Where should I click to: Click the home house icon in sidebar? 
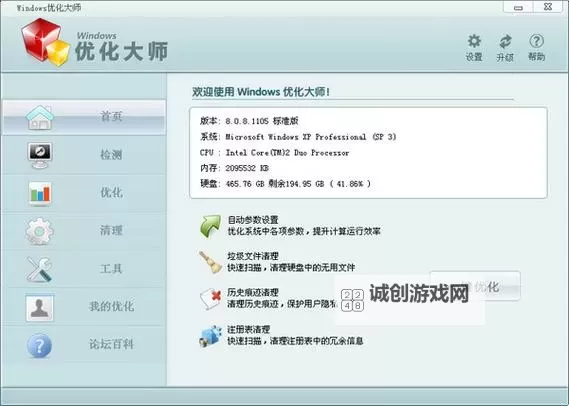click(x=40, y=117)
